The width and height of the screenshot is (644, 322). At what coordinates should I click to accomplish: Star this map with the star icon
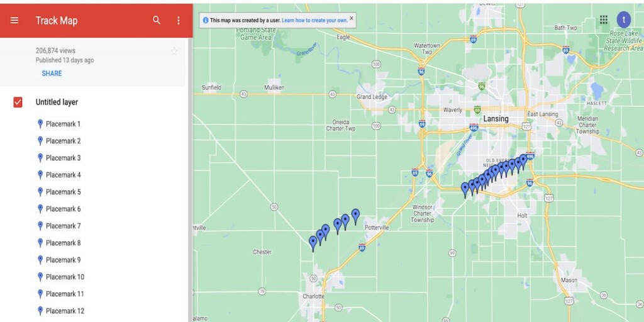(x=174, y=52)
